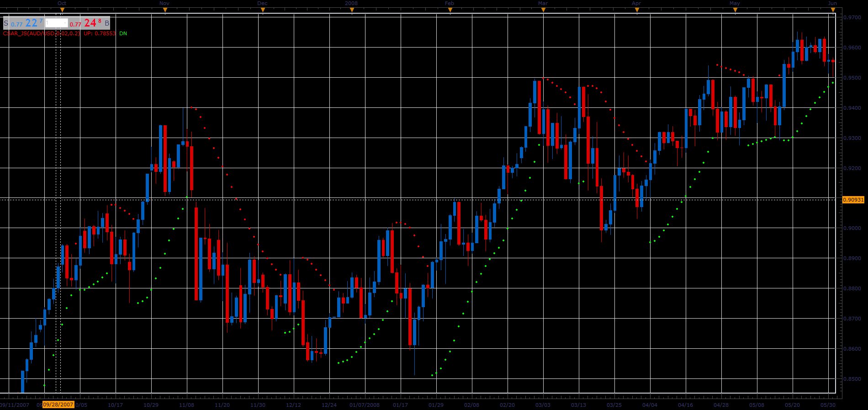Click the 11/30 date on the time axis

click(258, 405)
